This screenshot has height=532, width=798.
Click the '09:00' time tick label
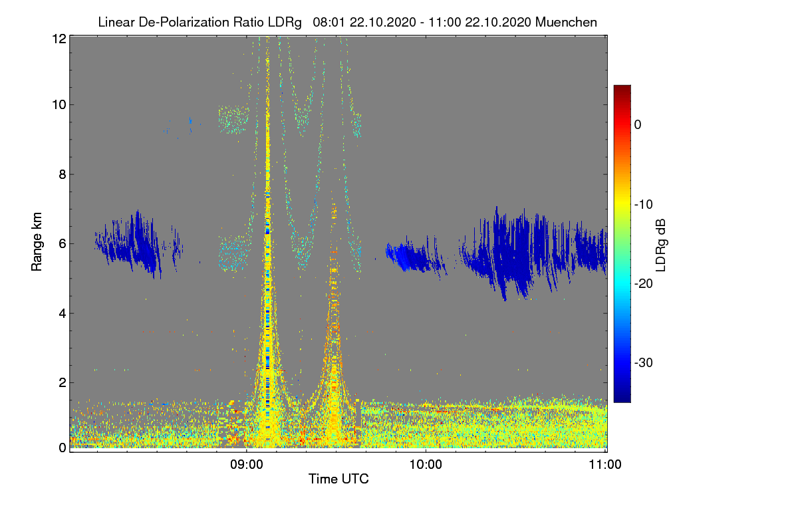pos(246,465)
